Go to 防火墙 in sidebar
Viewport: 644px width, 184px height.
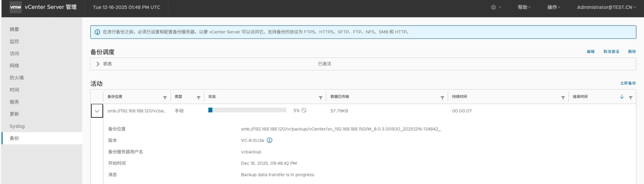point(42,78)
